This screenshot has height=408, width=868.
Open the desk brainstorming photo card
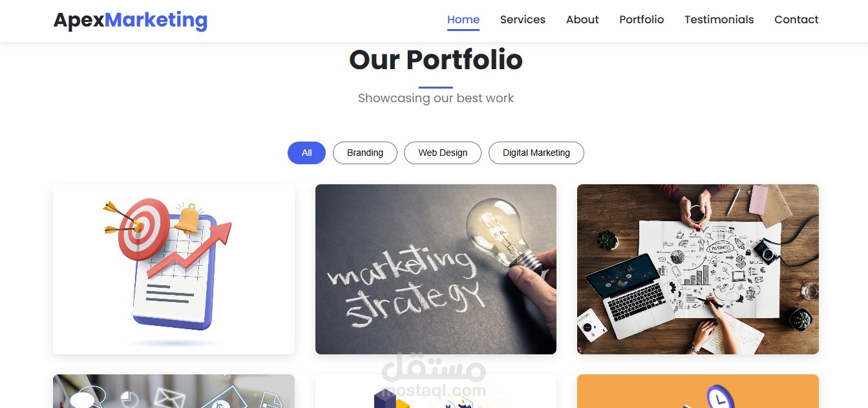pos(698,269)
